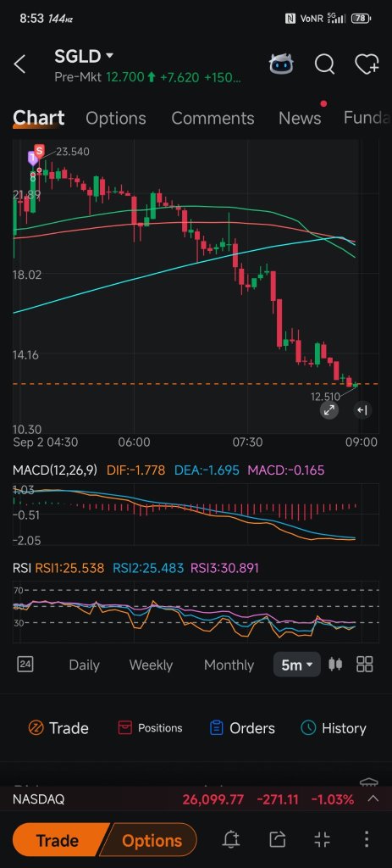This screenshot has height=868, width=392.
Task: Tap the RSI2:25.483 value
Action: click(148, 568)
